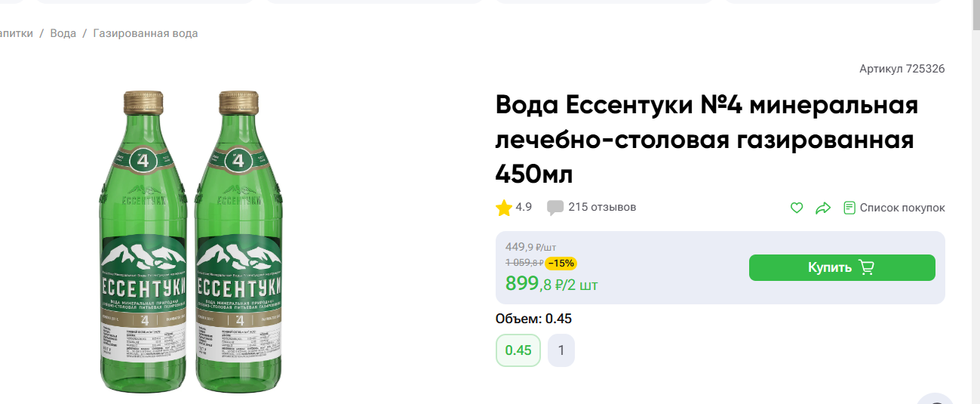Go to "Газированная вода" breadcrumb category
Viewport: 980px width, 404px height.
point(146,33)
